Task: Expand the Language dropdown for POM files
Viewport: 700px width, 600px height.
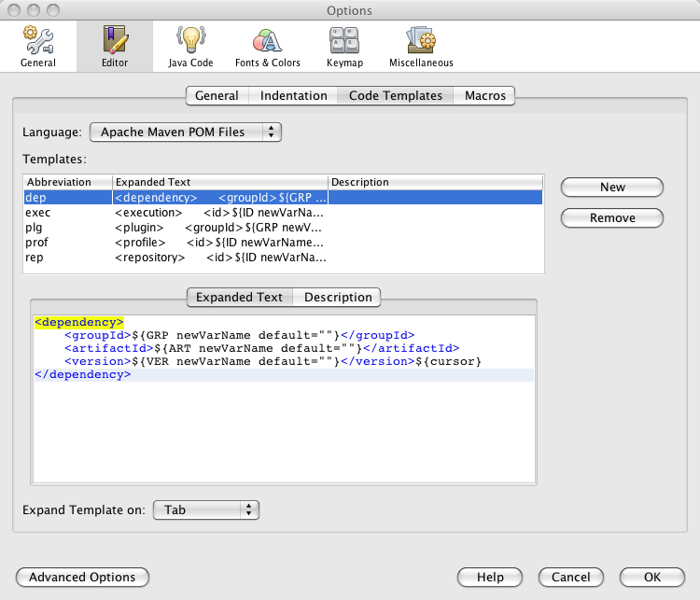Action: (186, 132)
